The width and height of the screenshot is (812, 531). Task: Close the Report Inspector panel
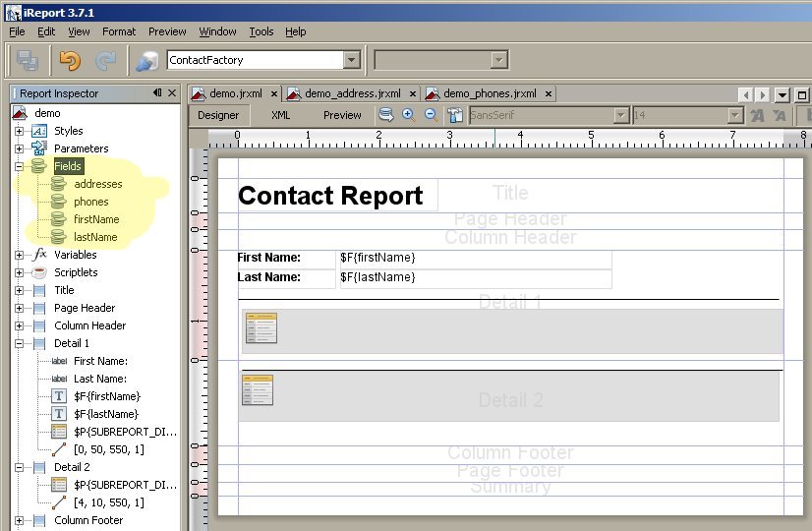coord(172,92)
